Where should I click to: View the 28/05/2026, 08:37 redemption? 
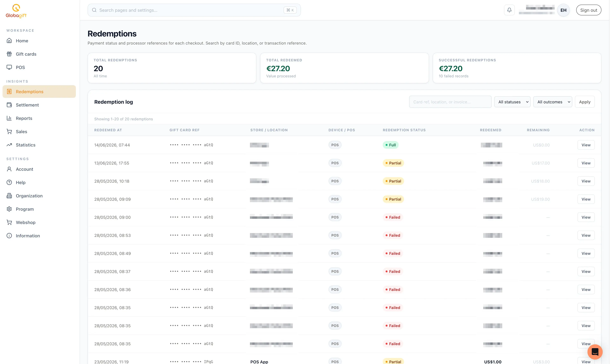click(x=586, y=272)
